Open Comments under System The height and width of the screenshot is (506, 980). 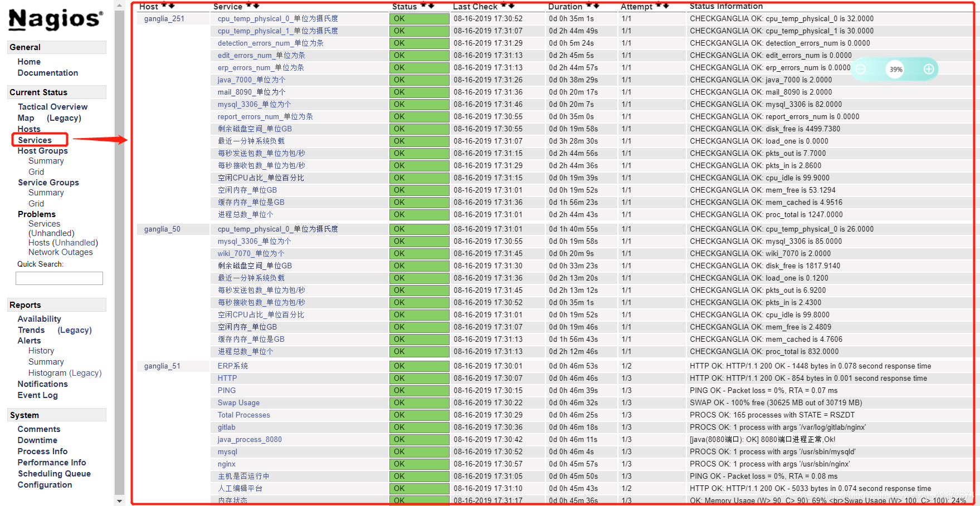click(x=39, y=429)
